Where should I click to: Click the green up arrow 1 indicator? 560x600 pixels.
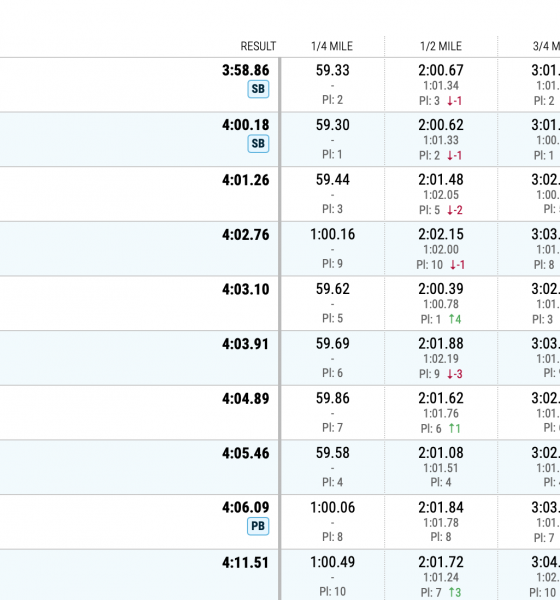[454, 429]
